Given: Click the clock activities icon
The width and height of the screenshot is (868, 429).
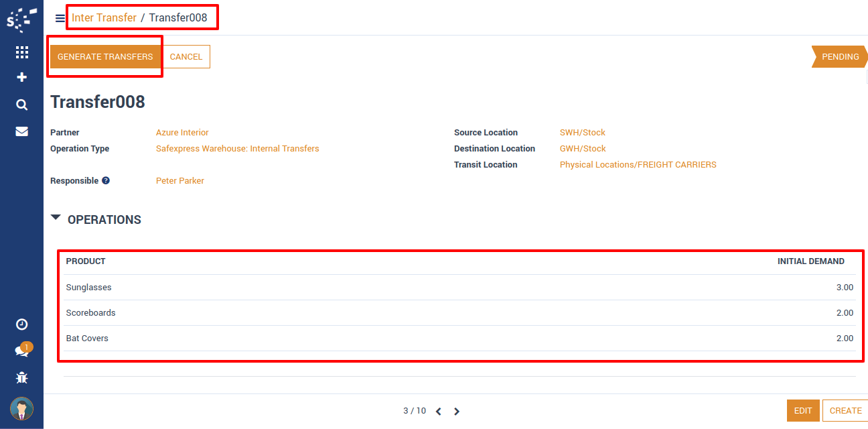Looking at the screenshot, I should point(21,324).
